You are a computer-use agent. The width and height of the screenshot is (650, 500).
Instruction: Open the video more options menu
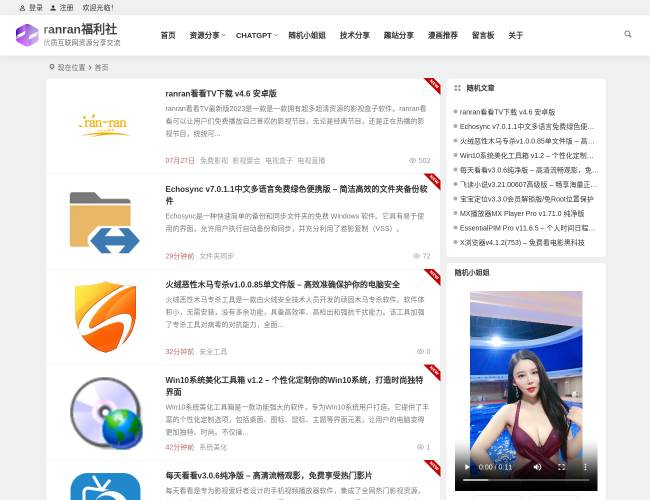coord(585,467)
